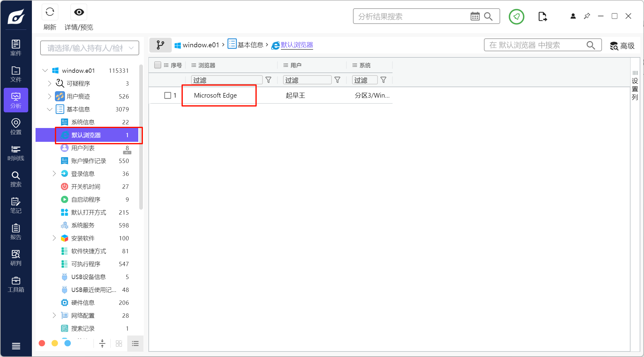Screen dimensions: 644x357
Task: Expand the 网络配置 node
Action: 54,316
